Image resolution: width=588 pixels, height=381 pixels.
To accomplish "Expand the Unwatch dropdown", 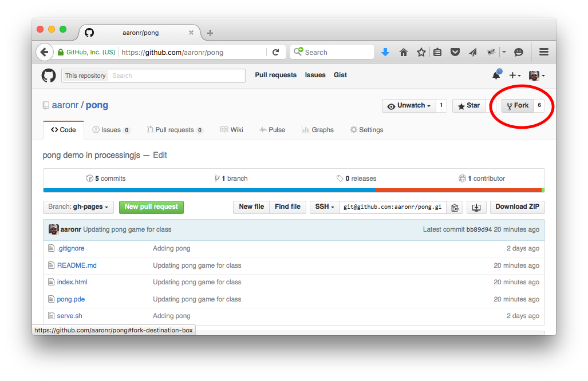I will tap(409, 106).
